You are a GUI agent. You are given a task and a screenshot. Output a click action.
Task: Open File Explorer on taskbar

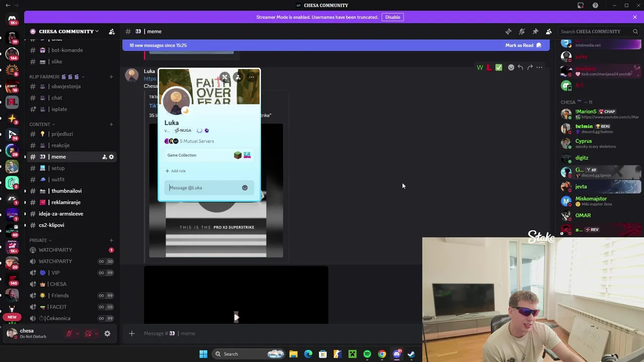point(293,354)
